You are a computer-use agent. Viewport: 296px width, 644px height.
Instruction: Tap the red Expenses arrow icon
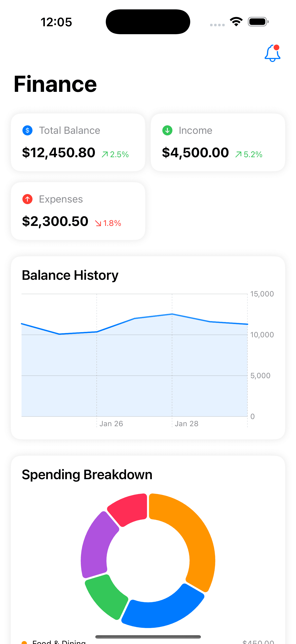click(x=27, y=199)
